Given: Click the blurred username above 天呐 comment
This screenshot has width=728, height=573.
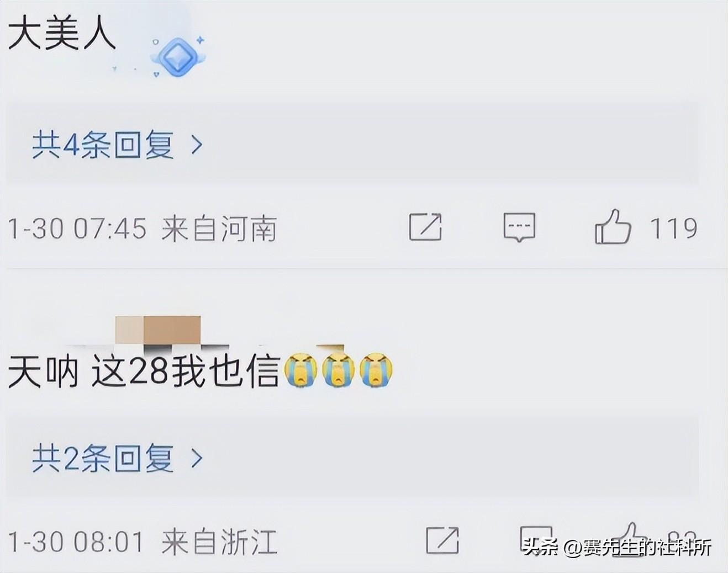Looking at the screenshot, I should click(157, 332).
